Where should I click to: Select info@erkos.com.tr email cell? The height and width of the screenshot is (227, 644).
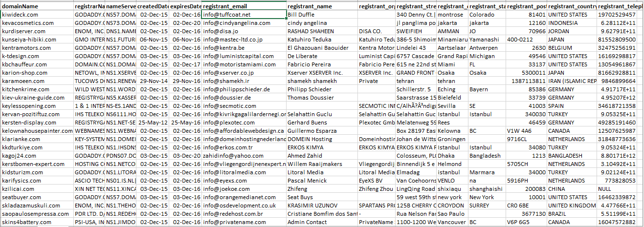pos(244,147)
